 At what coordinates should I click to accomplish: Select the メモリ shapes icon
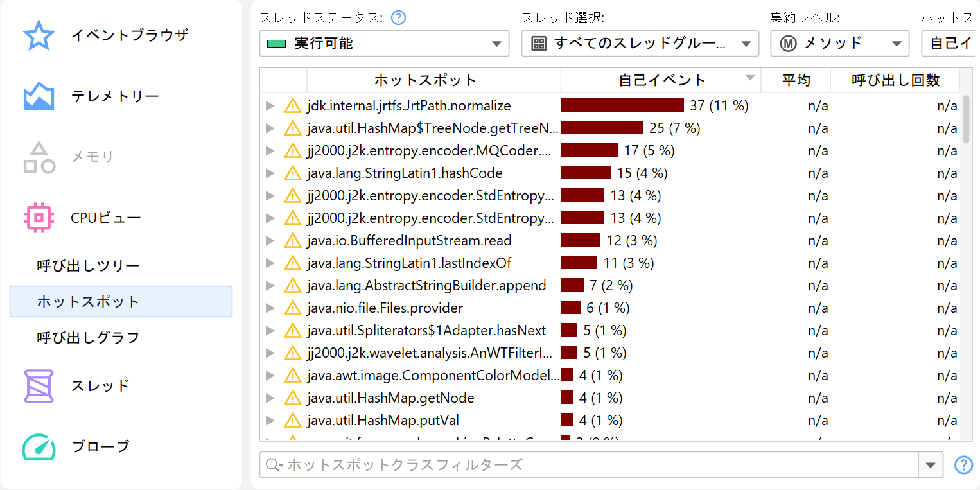point(39,157)
